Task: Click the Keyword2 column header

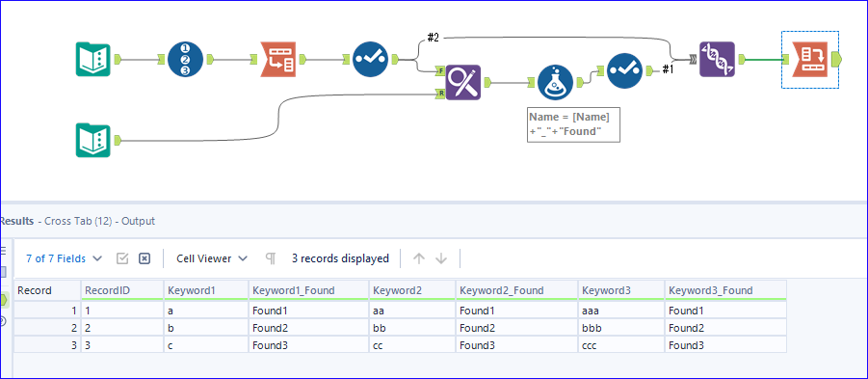Action: 412,290
